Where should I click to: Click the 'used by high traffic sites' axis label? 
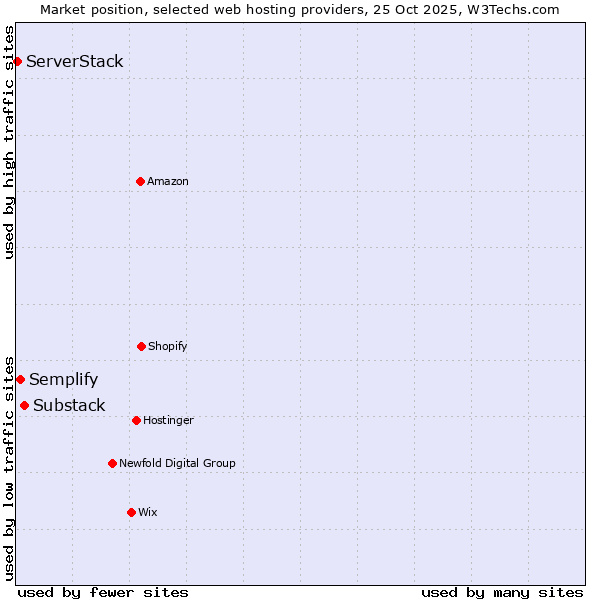pos(9,140)
